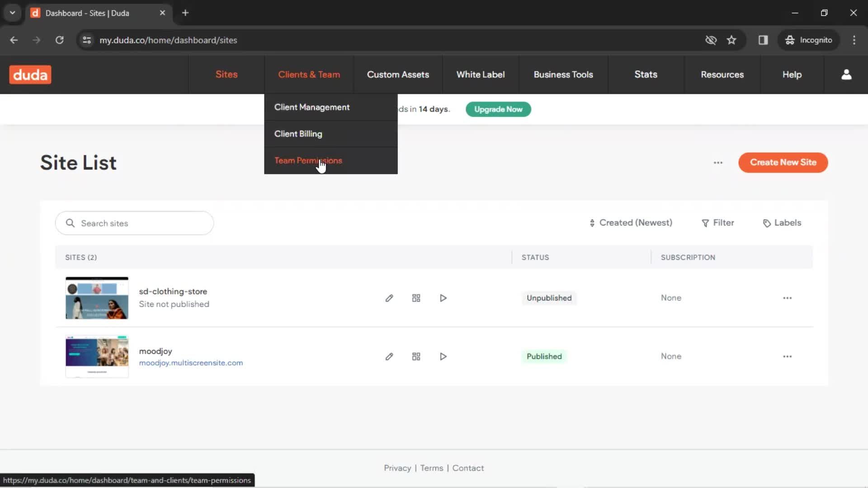Open moodjoy site overview grid icon
Screen dimensions: 868x488
tap(416, 357)
